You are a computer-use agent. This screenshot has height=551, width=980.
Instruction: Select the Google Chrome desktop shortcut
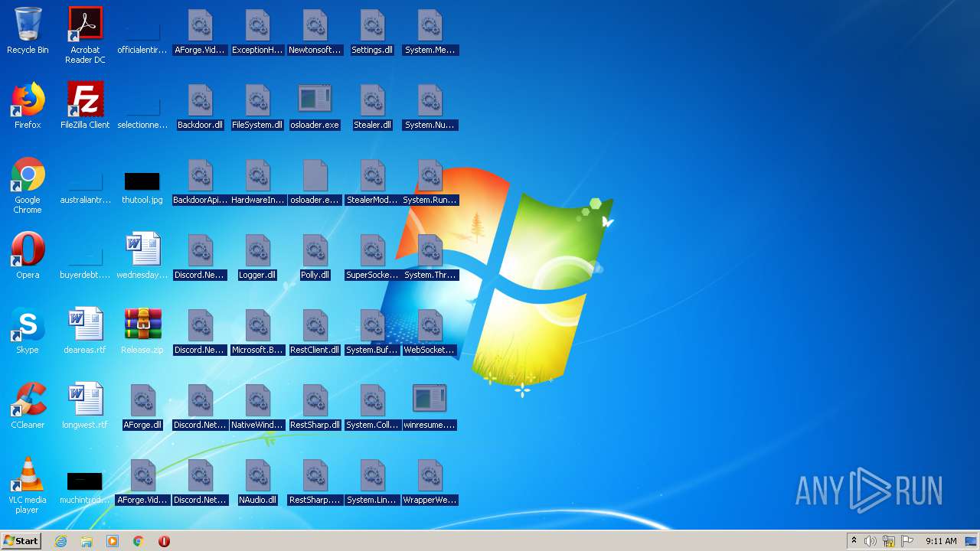click(x=28, y=185)
